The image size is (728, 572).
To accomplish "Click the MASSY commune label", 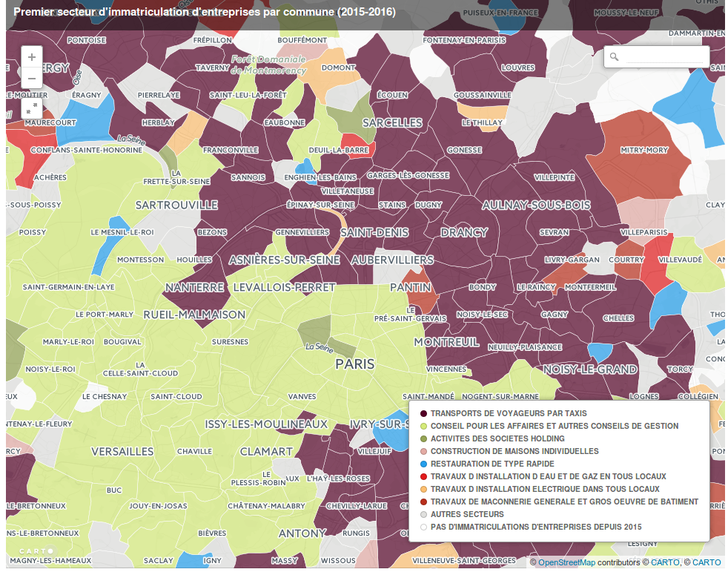I will point(284,561).
